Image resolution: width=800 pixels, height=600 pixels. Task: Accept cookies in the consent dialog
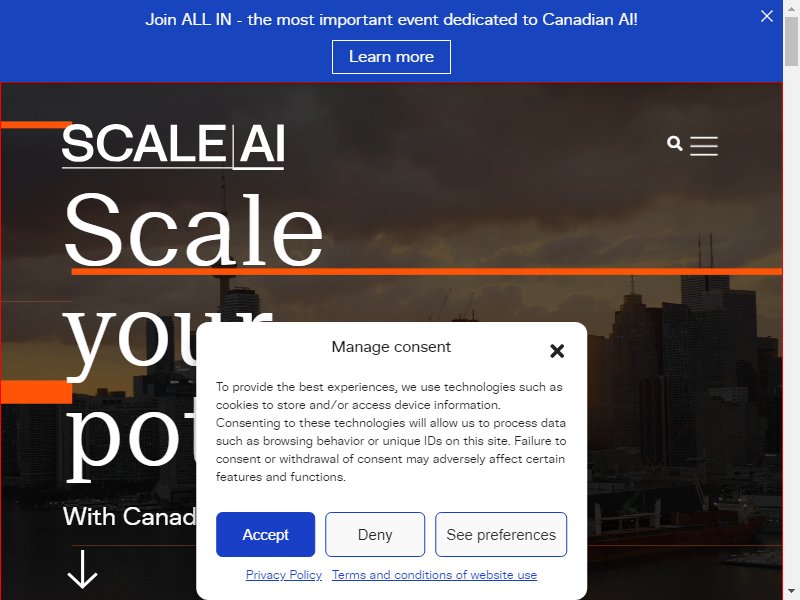tap(265, 535)
